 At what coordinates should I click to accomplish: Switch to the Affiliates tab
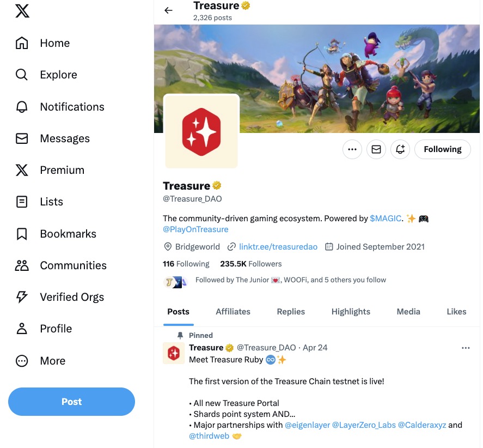(x=233, y=312)
